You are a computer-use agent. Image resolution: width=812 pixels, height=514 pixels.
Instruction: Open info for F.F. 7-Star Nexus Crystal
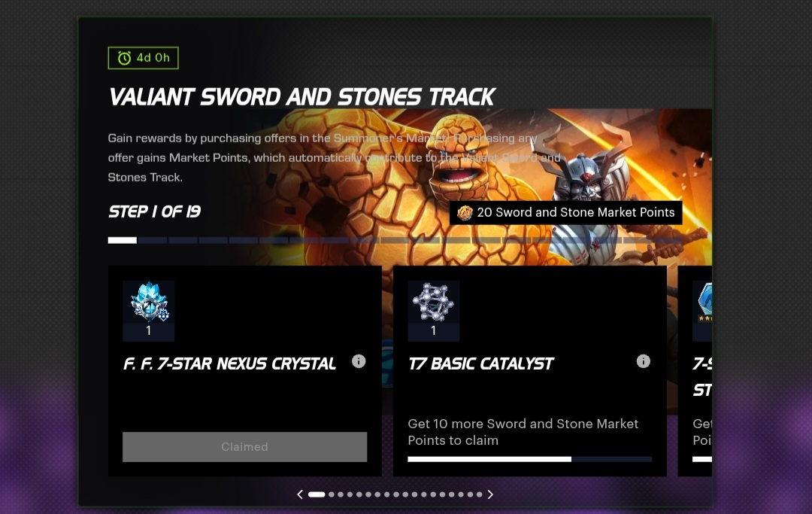(x=359, y=361)
